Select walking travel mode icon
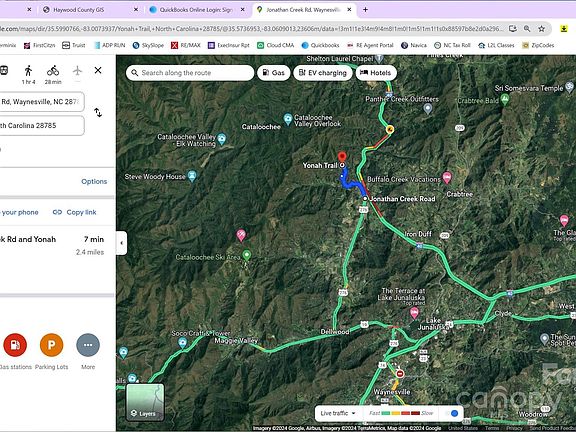Screen dimensions: 576x432 click(x=28, y=71)
